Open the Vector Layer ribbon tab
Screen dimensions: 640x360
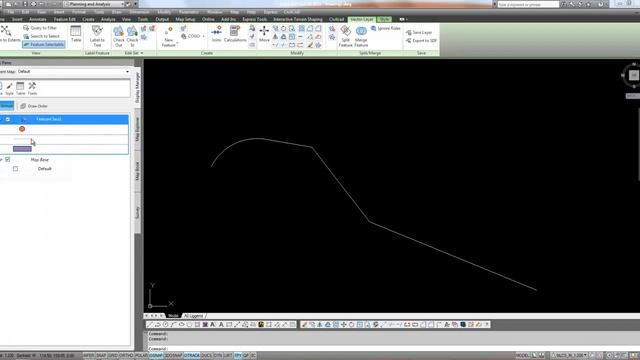tap(362, 19)
